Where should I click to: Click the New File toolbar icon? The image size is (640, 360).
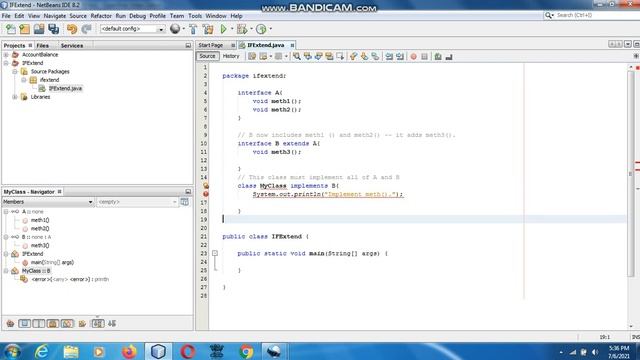(11, 29)
